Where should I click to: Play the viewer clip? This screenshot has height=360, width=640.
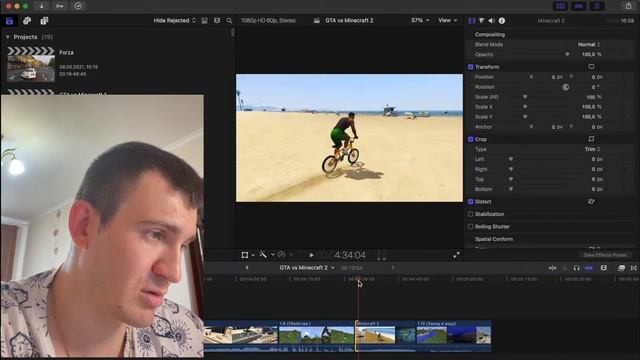click(311, 255)
